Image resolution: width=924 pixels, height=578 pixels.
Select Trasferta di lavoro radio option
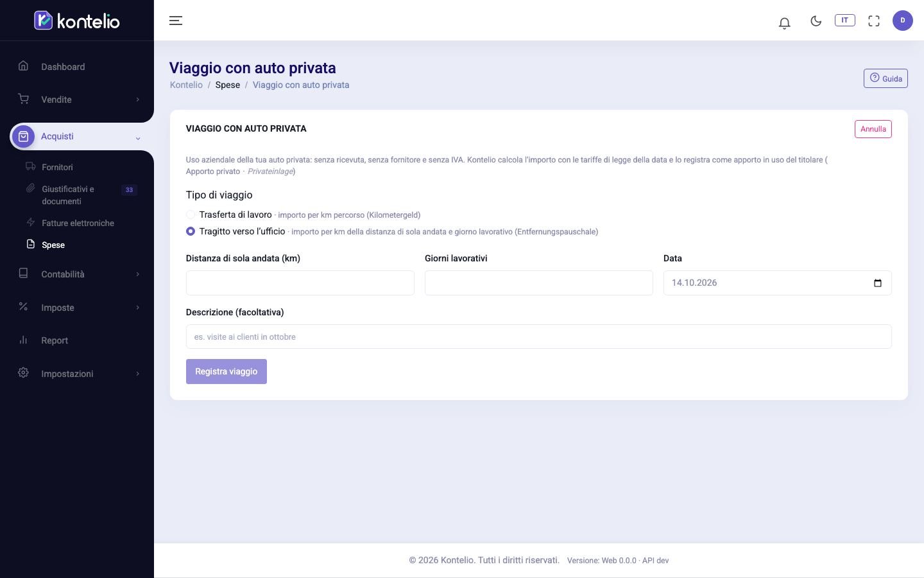[191, 215]
